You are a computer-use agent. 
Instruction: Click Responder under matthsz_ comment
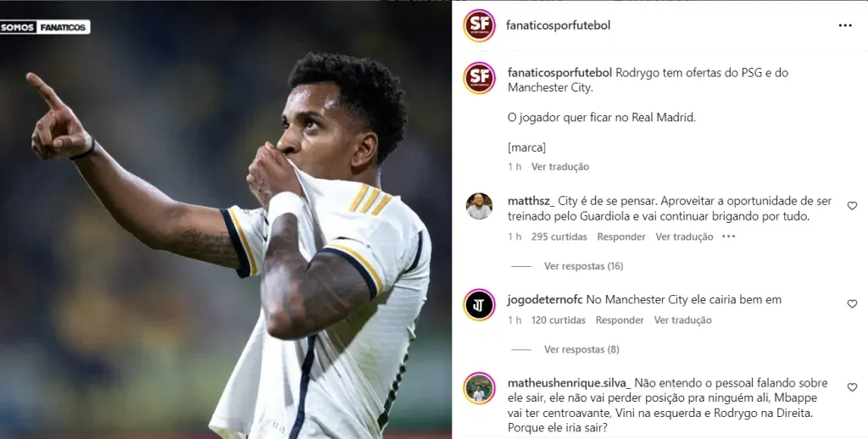point(621,237)
